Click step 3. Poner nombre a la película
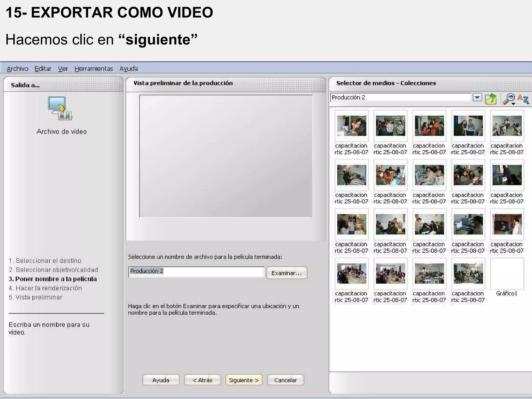 (53, 279)
